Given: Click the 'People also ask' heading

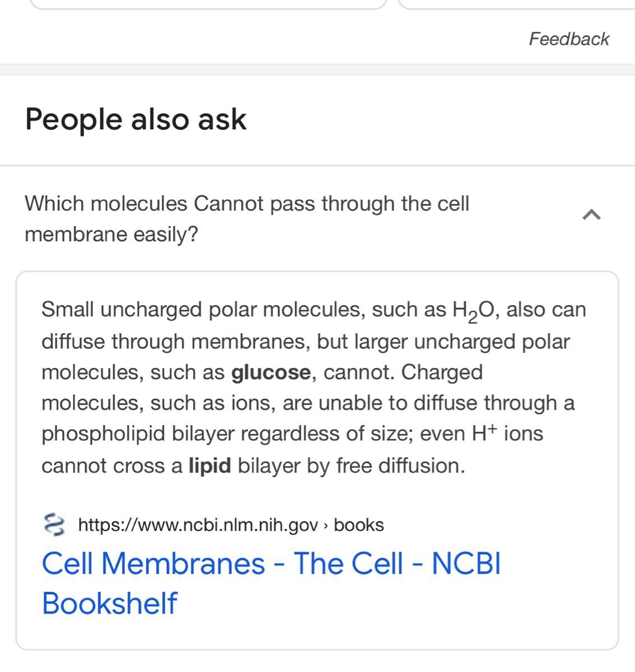Looking at the screenshot, I should click(x=136, y=119).
